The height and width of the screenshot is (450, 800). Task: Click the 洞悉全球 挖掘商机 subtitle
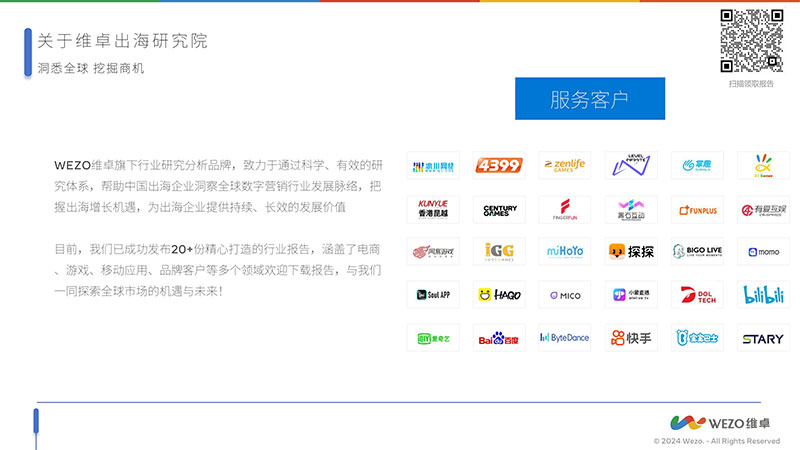(91, 68)
